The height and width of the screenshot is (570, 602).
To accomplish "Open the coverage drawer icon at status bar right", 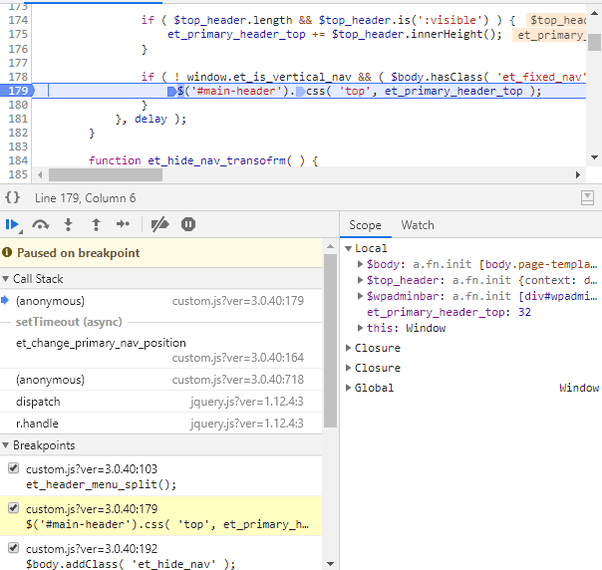I will pyautogui.click(x=587, y=198).
